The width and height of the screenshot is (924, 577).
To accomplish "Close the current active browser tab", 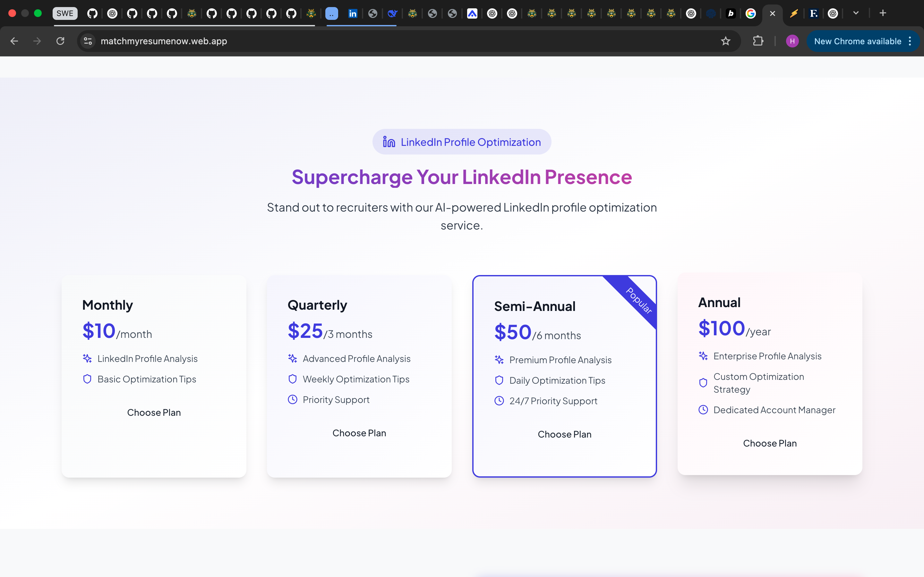I will click(x=773, y=14).
